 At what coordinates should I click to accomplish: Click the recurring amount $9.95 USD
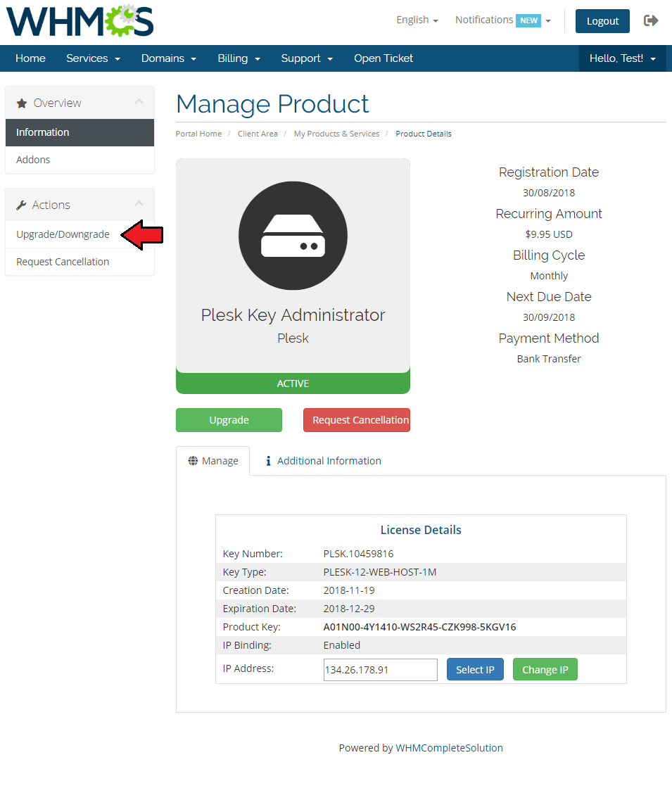549,234
